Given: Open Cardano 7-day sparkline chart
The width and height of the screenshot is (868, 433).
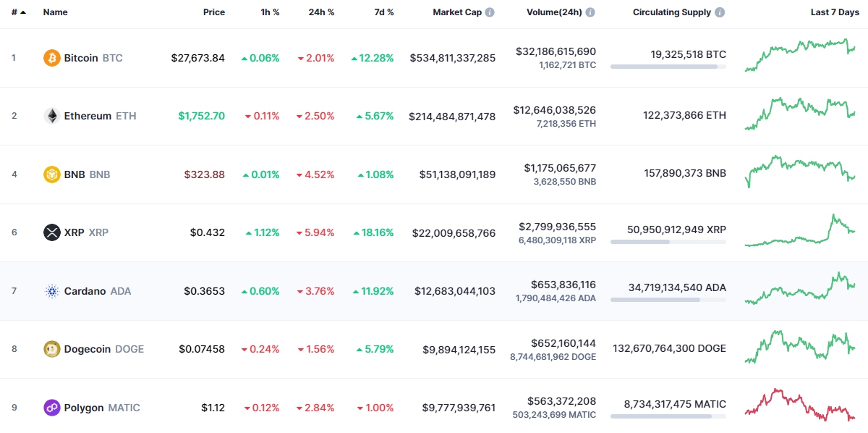Looking at the screenshot, I should point(800,288).
